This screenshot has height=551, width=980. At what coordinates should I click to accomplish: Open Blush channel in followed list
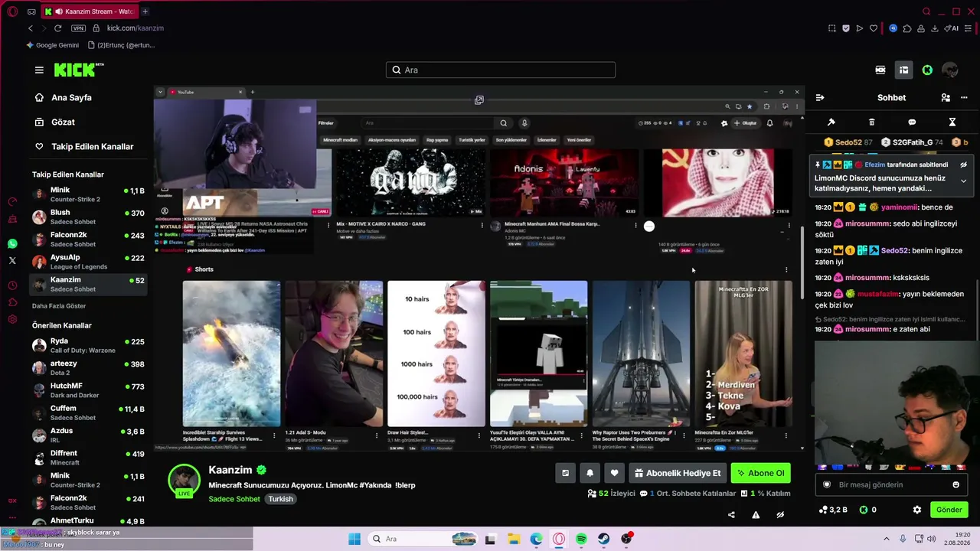[88, 217]
